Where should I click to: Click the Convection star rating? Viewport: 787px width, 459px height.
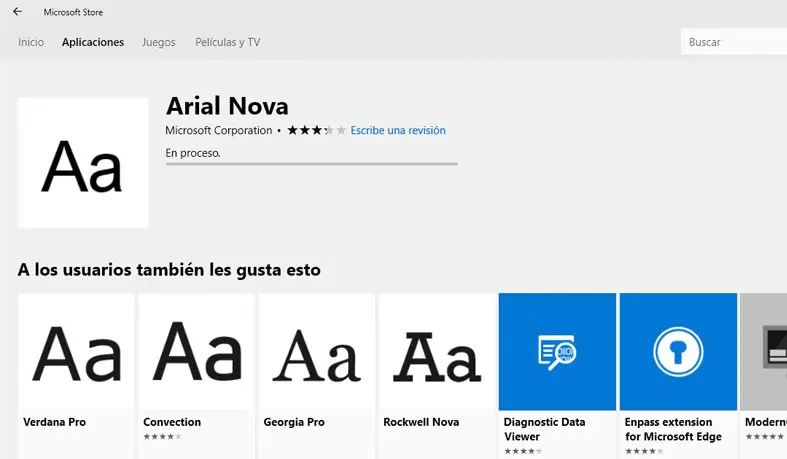[162, 436]
